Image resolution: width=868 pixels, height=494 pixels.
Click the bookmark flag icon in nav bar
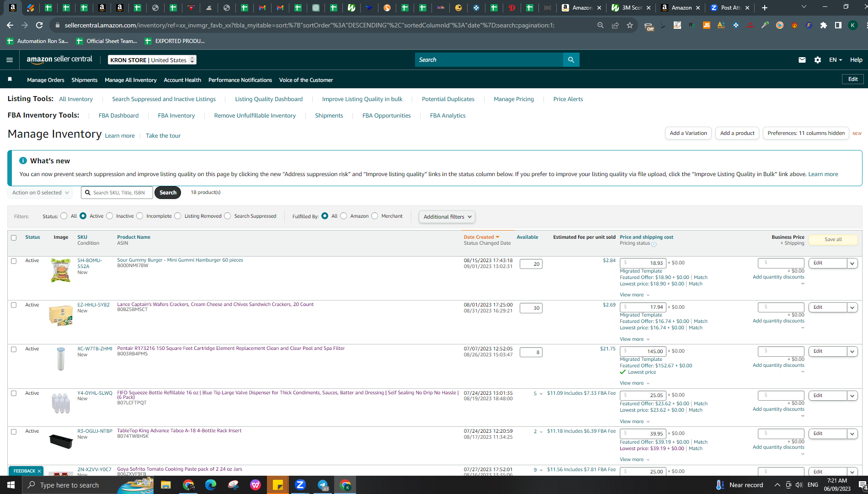10,80
